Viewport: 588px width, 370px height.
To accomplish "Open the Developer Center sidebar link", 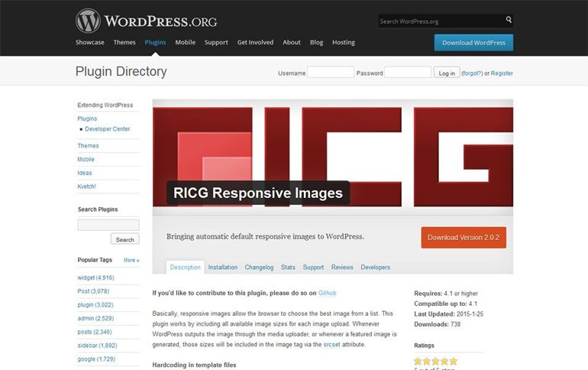I will click(x=107, y=129).
